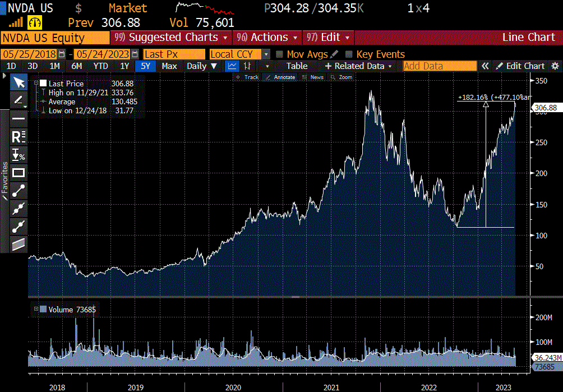
Task: Enable the Key Events checkbox
Action: pos(348,54)
